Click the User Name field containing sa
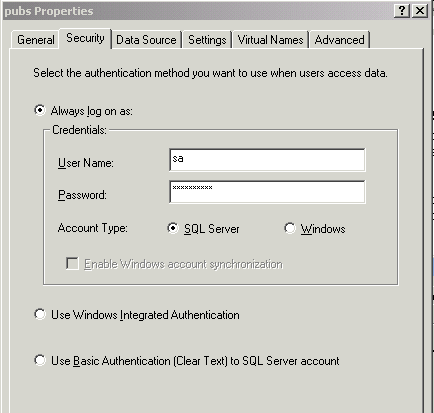Image resolution: width=434 pixels, height=413 pixels. click(x=267, y=160)
